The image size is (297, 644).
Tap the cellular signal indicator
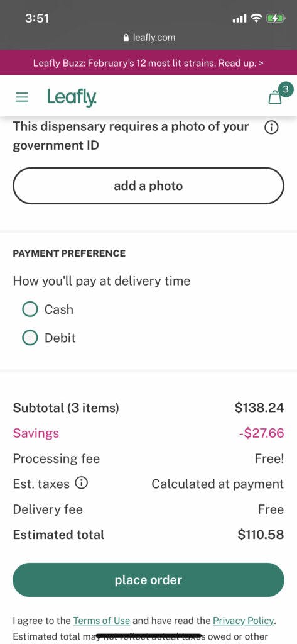240,18
